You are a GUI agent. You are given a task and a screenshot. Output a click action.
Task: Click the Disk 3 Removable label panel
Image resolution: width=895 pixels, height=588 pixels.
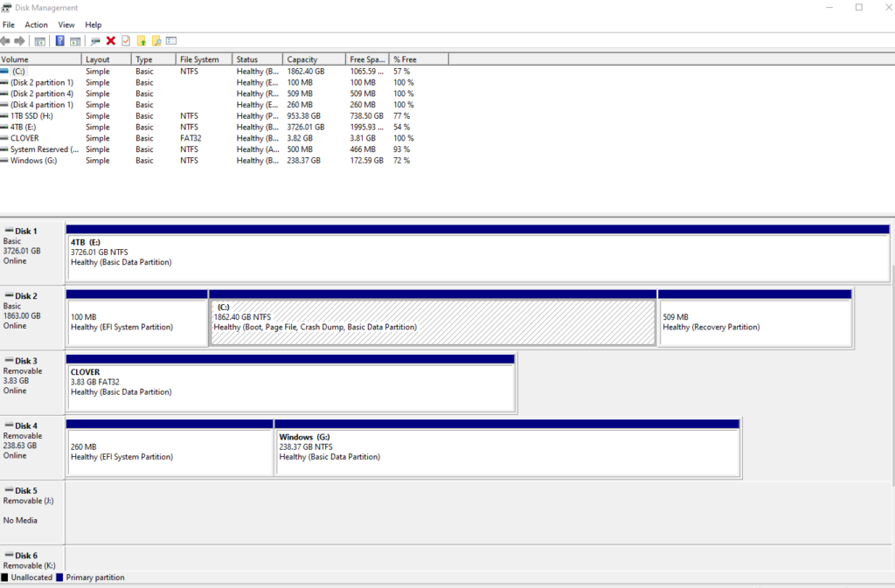pyautogui.click(x=32, y=383)
